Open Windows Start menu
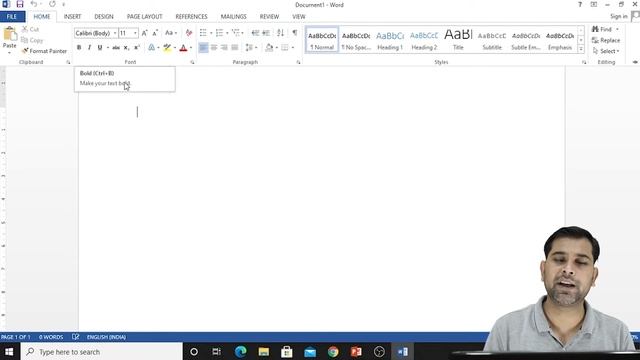The image size is (640, 360). coord(9,351)
